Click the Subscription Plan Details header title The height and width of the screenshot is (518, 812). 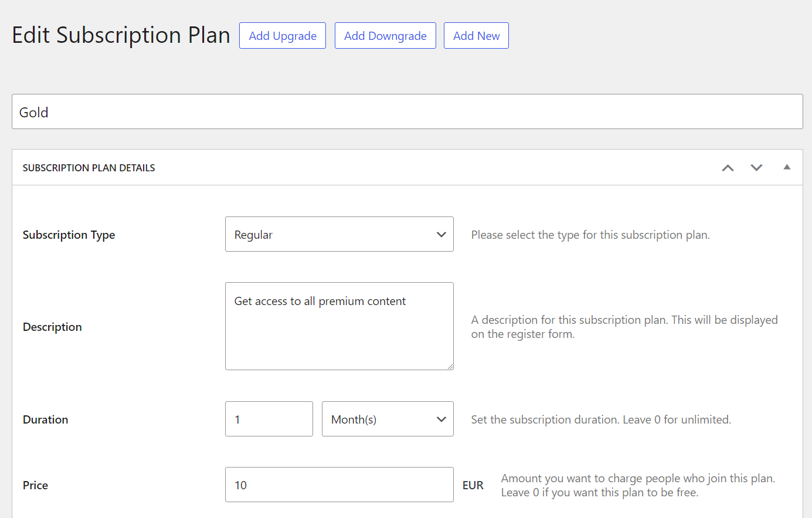(89, 168)
